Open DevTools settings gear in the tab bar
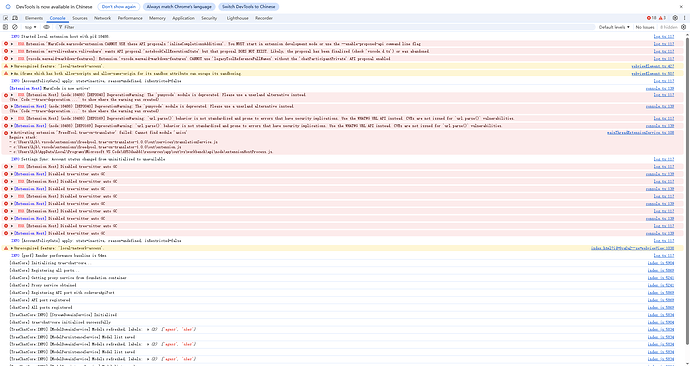690x366 pixels. [x=675, y=18]
